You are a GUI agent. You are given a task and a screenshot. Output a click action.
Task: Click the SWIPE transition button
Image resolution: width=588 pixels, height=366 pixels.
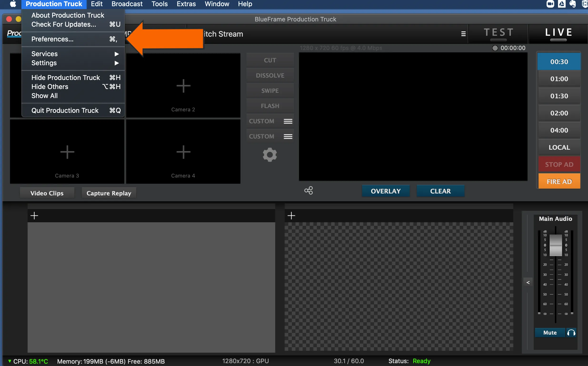[270, 90]
